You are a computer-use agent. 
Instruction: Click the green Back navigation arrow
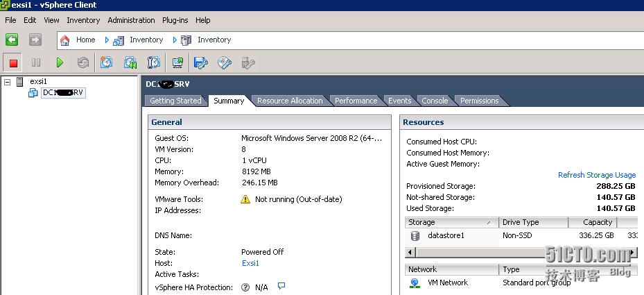[x=12, y=40]
